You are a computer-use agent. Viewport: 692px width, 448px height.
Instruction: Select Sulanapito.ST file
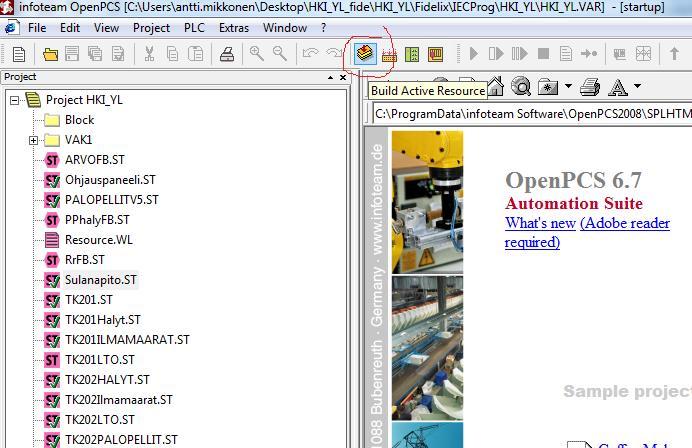(x=101, y=280)
